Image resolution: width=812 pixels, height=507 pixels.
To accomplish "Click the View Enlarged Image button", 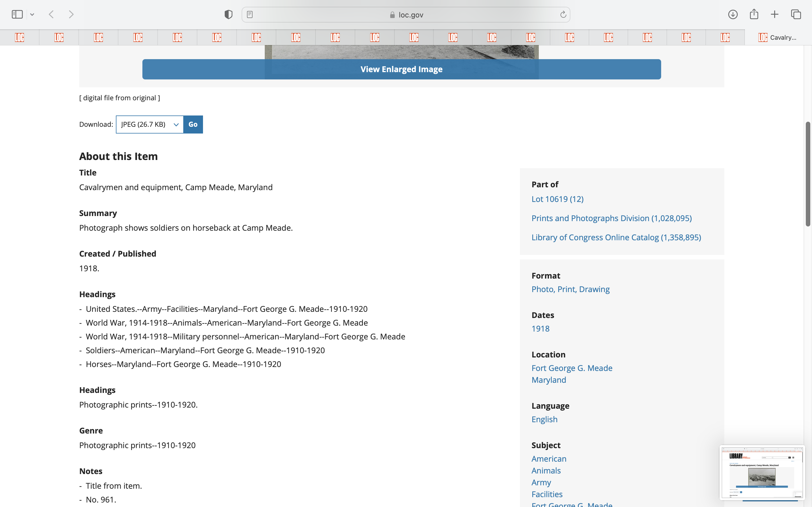I will [401, 69].
